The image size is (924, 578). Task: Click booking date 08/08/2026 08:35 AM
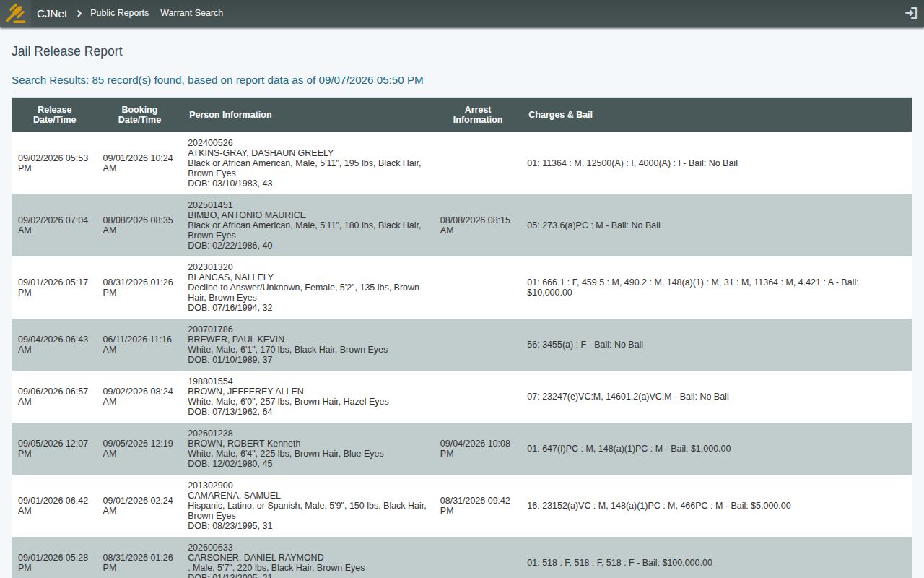tap(138, 225)
